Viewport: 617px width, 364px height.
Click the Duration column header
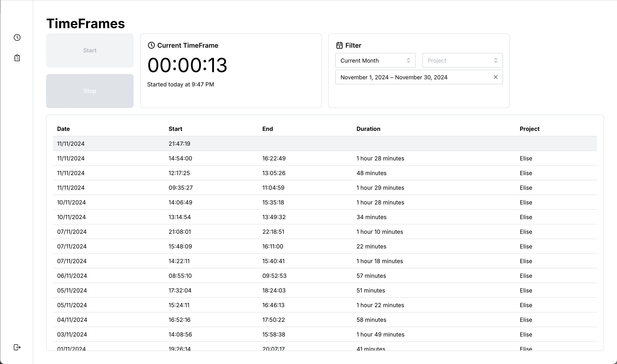(368, 129)
